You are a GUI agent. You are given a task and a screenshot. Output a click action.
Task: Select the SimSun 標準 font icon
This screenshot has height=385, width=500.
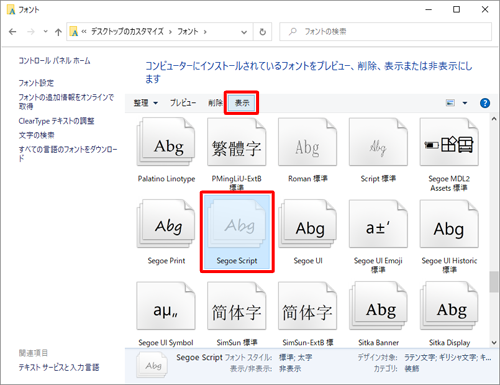237,306
